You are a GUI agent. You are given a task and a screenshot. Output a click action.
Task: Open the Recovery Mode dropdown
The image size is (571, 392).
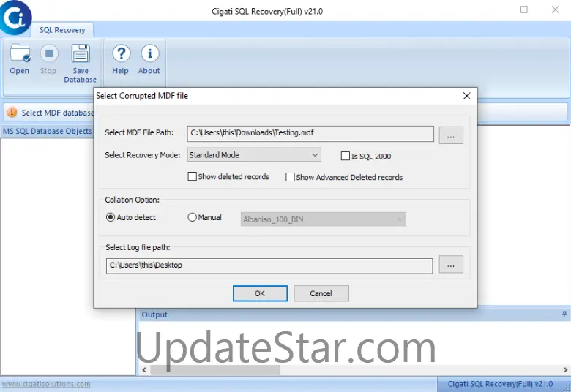(x=254, y=155)
